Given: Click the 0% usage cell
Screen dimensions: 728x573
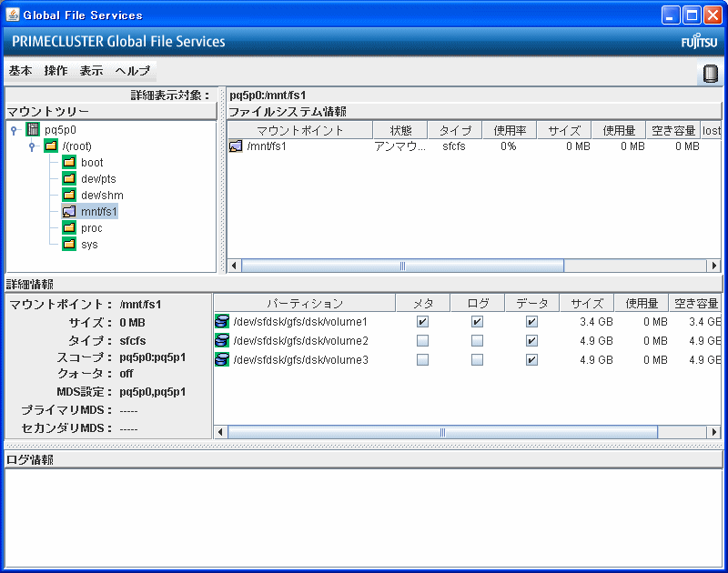Looking at the screenshot, I should coord(509,146).
